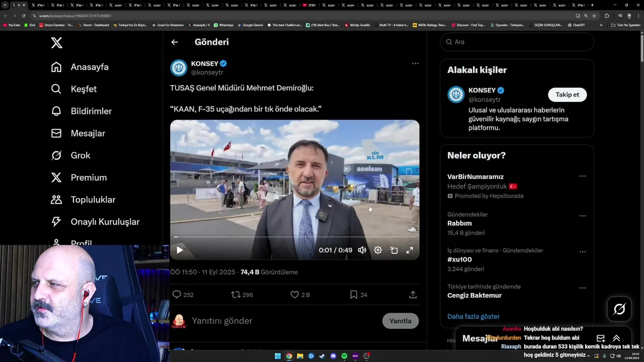Open Rabbım trending topic
This screenshot has width=644, height=362.
459,223
